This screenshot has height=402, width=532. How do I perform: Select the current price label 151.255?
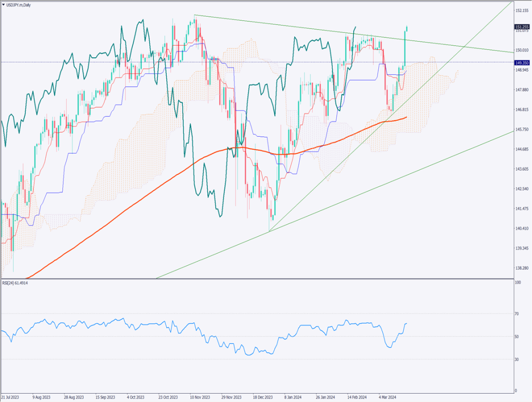click(522, 27)
